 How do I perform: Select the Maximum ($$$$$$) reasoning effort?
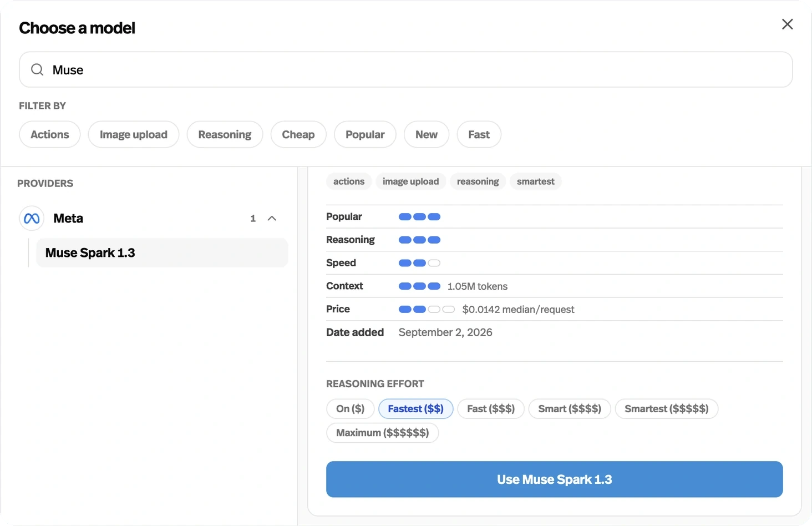pyautogui.click(x=383, y=433)
